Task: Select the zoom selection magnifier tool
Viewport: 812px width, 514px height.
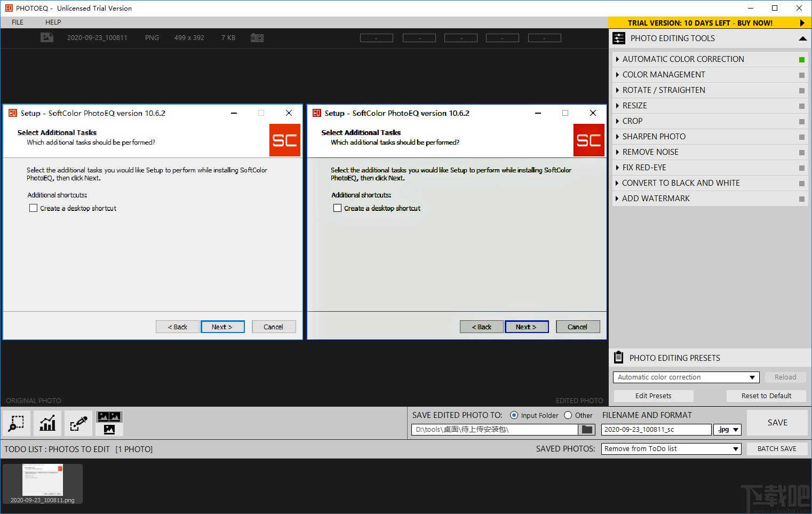Action: (x=17, y=423)
